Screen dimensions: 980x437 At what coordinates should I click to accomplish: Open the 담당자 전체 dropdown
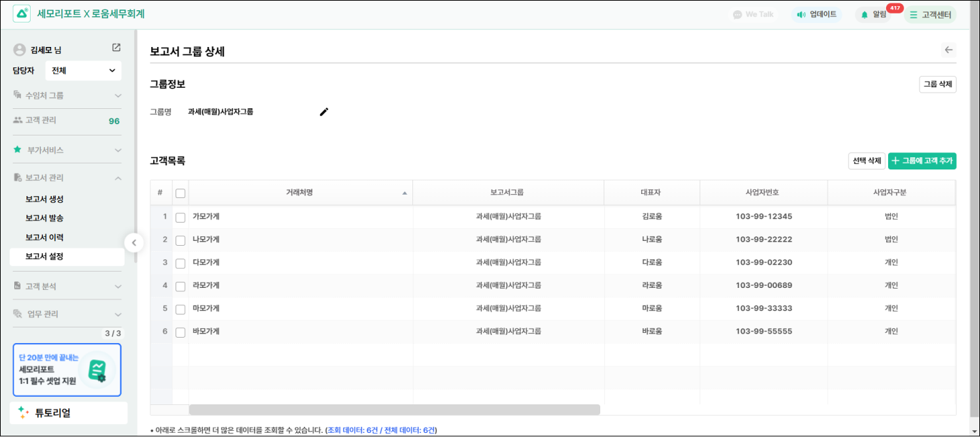click(83, 70)
